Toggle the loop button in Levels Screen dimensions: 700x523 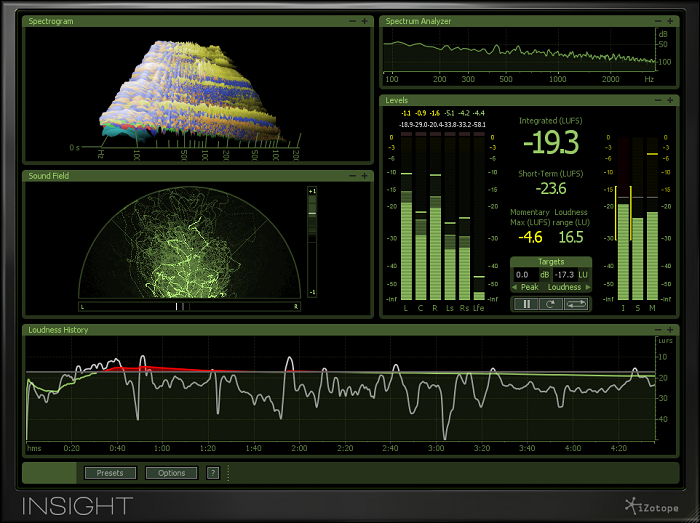[576, 303]
